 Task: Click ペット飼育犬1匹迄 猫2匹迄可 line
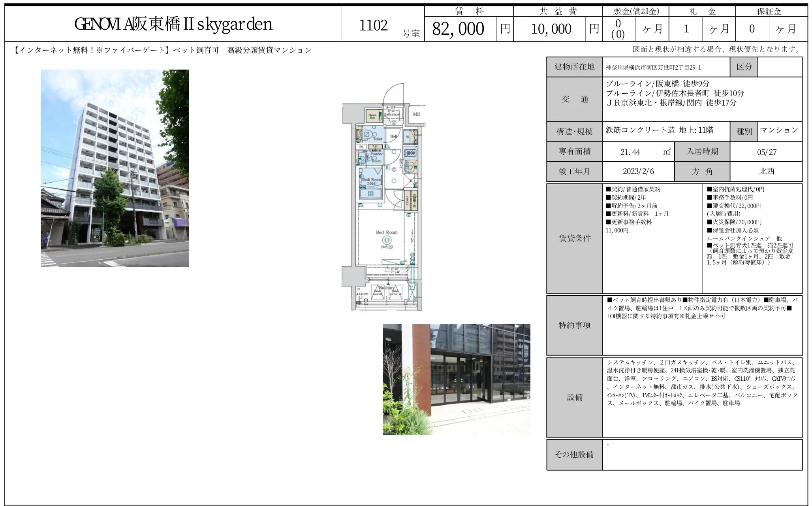click(x=750, y=245)
